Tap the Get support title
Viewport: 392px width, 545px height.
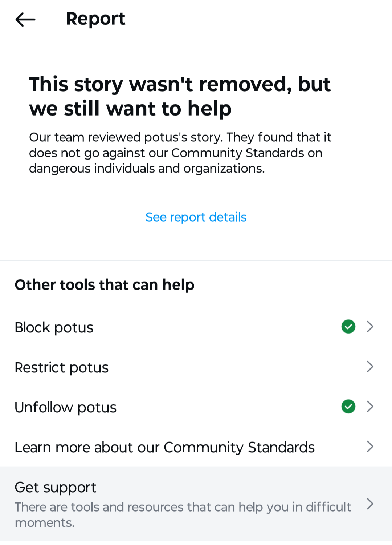click(x=56, y=487)
